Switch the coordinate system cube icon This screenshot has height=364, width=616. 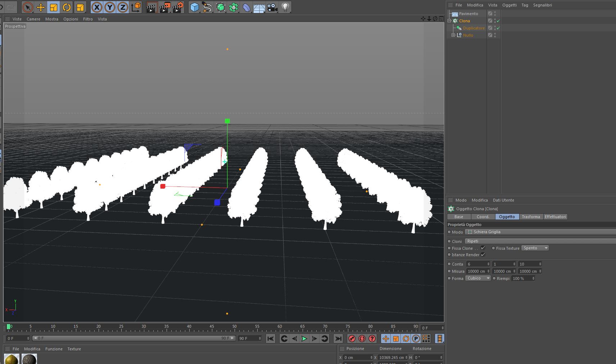pyautogui.click(x=136, y=7)
